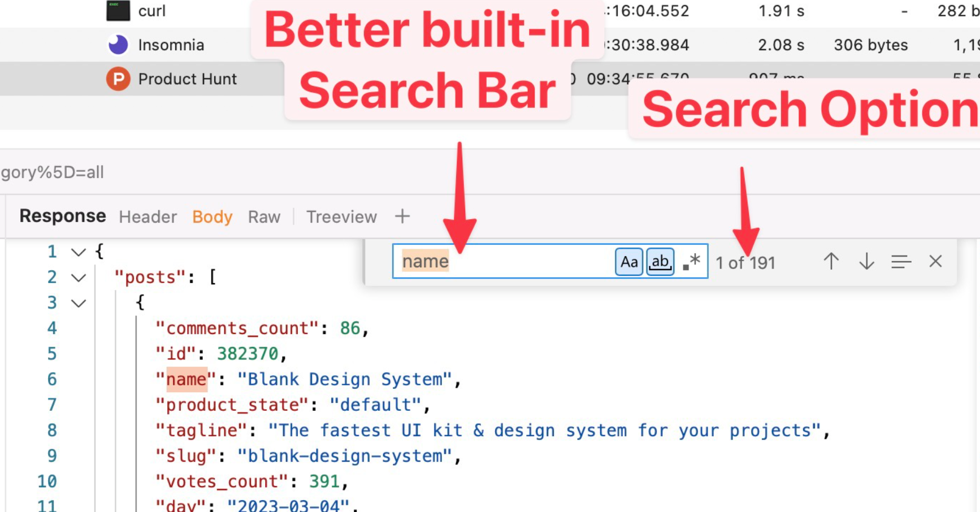Click the Insomnia app icon
Screen dimensions: 980x512
pos(117,44)
